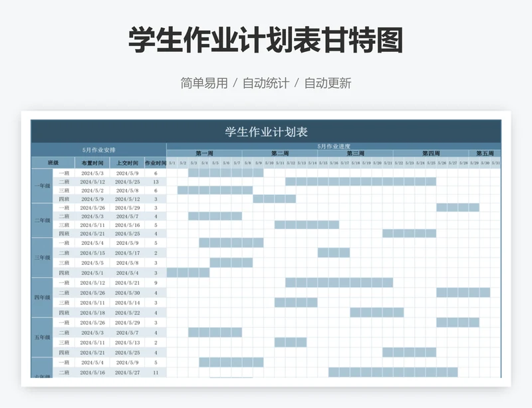Click the 三年级 grade cell
Viewport: 532px width, 408px height.
tap(42, 258)
